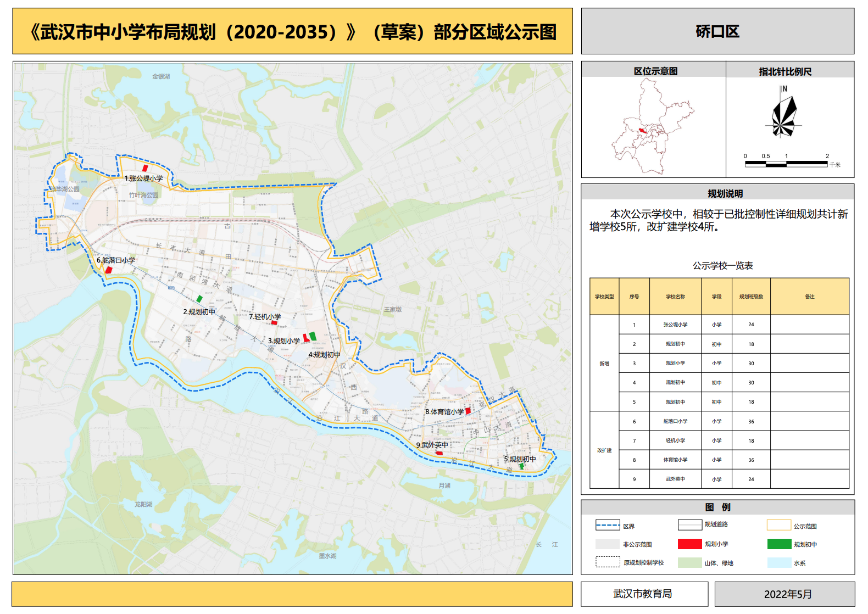Select the red marker under 武外英中
The image size is (868, 614).
[x=439, y=453]
